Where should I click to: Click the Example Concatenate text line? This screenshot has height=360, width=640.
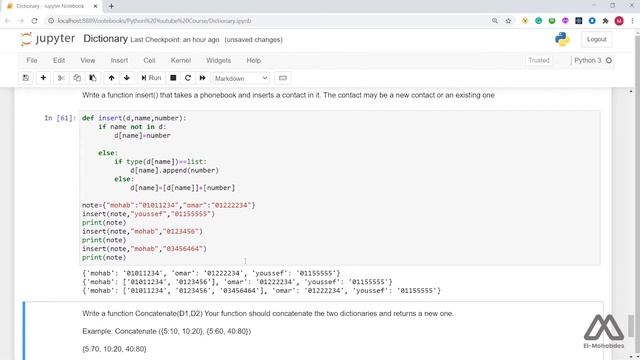(x=167, y=331)
